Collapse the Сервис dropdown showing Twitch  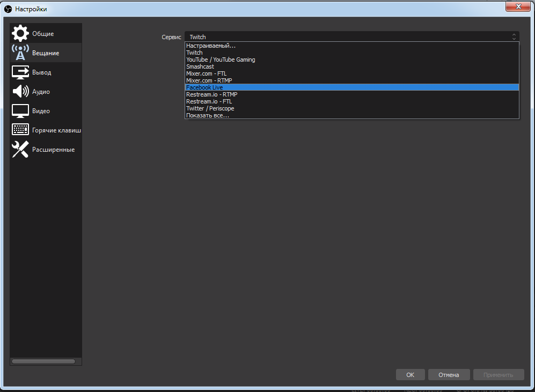pos(352,37)
